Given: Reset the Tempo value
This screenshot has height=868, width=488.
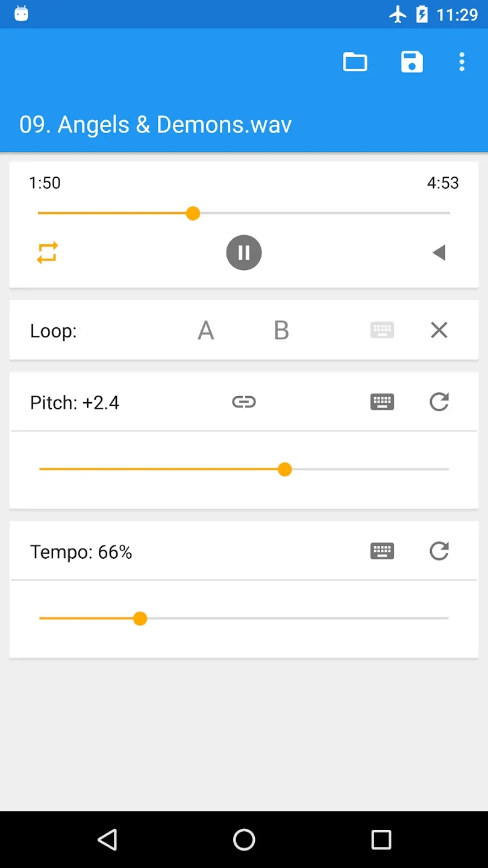Looking at the screenshot, I should tap(439, 551).
